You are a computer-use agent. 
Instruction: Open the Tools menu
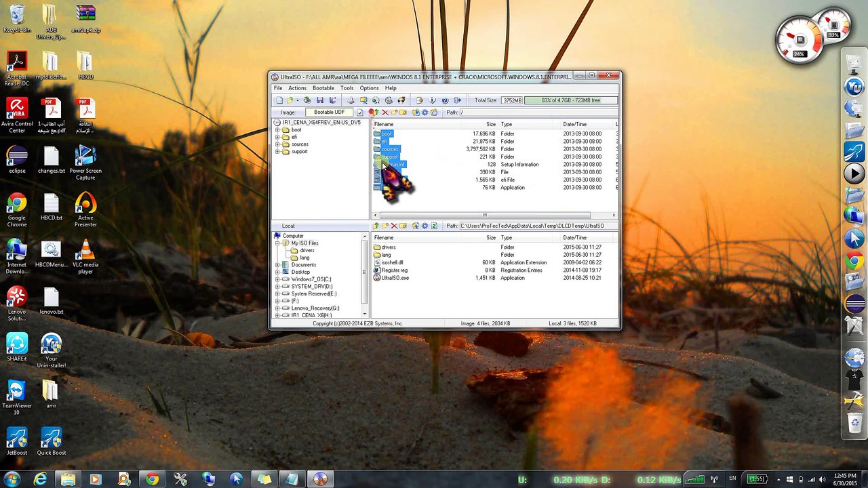(x=347, y=88)
